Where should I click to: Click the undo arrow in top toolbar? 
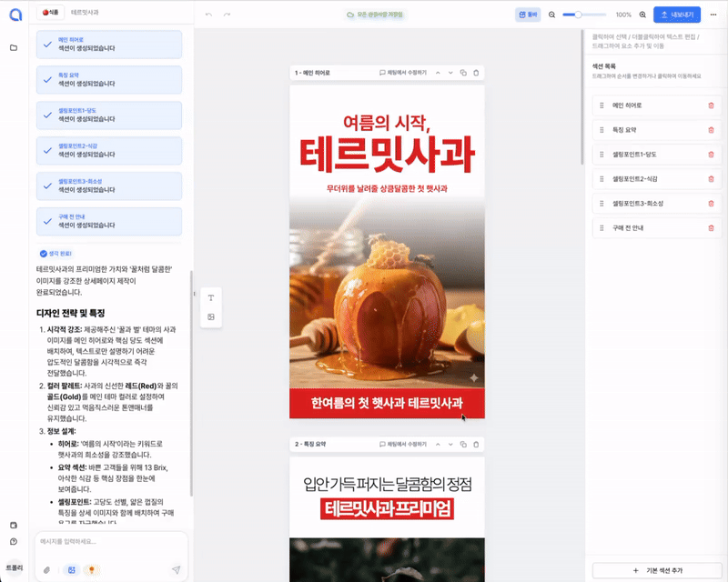tap(208, 15)
